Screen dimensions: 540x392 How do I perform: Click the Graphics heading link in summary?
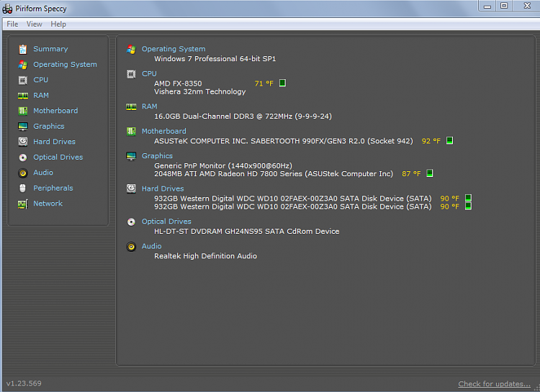coord(157,156)
